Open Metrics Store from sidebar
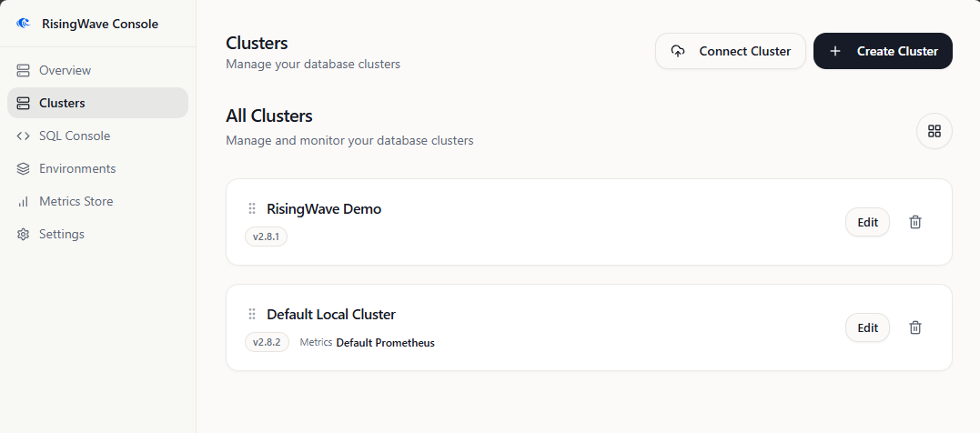Screen dimensions: 980x433 tap(97, 201)
